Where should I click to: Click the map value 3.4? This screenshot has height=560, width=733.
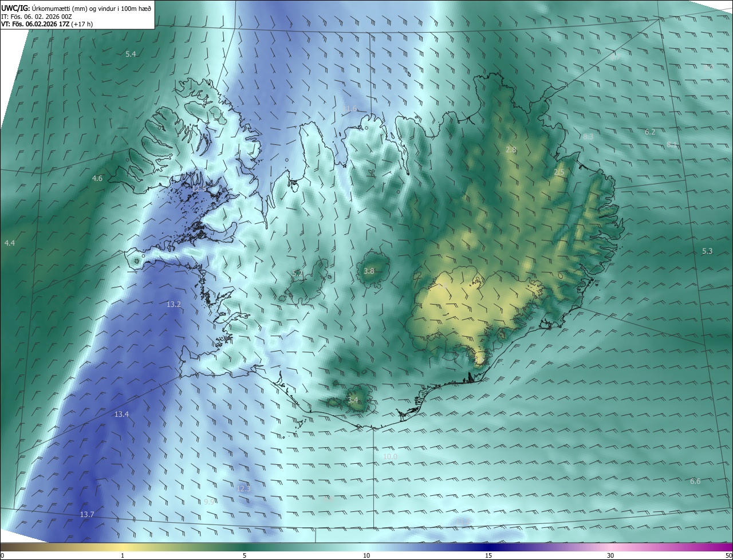pos(353,400)
